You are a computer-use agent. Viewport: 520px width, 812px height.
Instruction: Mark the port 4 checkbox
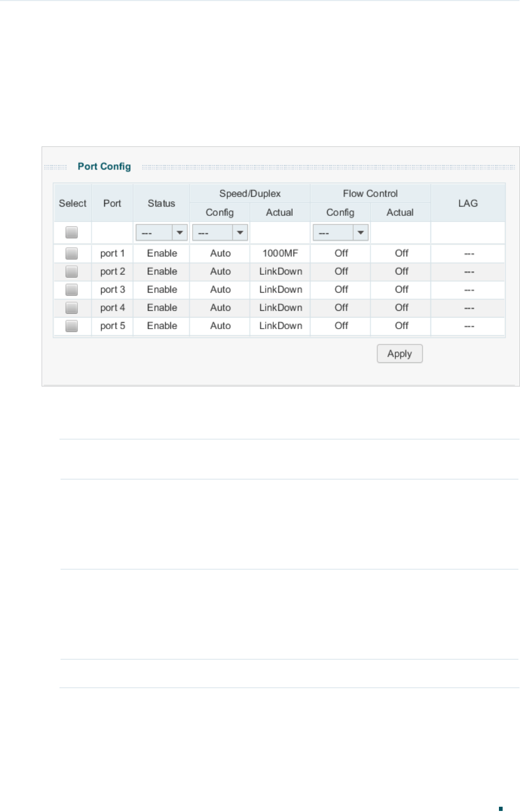(72, 308)
